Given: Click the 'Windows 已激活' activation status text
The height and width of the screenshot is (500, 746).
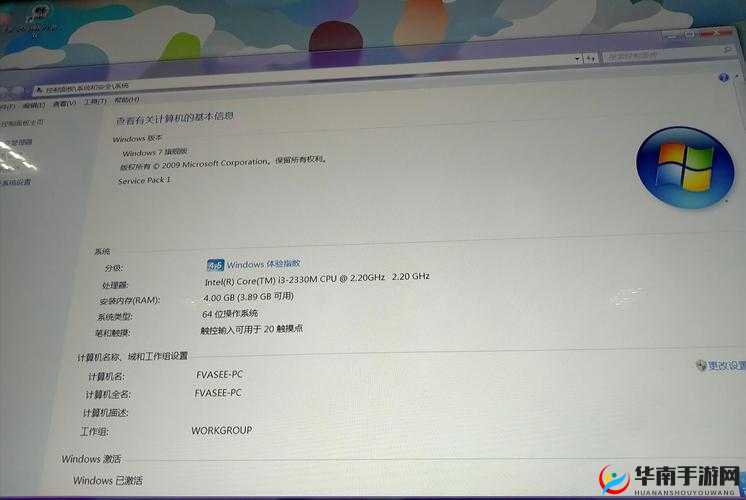Looking at the screenshot, I should (x=108, y=480).
